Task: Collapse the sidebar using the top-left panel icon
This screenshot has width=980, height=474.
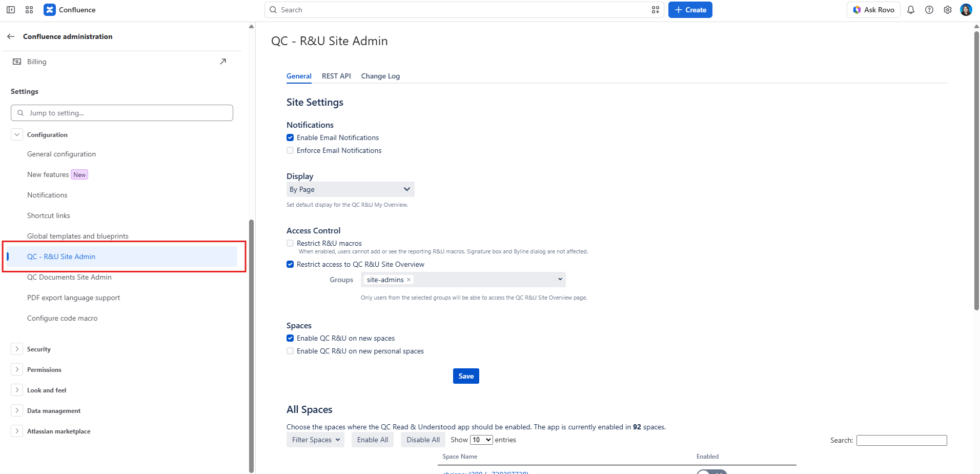Action: 11,10
